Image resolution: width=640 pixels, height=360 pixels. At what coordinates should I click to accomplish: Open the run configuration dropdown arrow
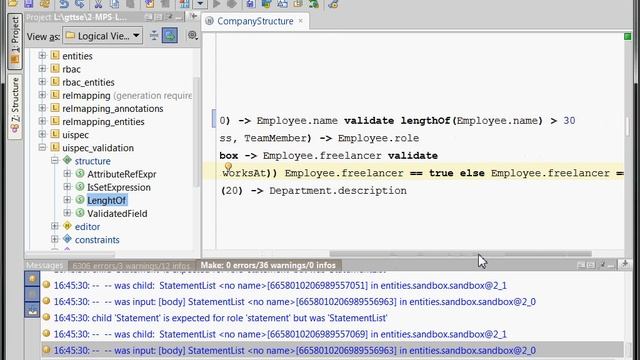coord(200,4)
